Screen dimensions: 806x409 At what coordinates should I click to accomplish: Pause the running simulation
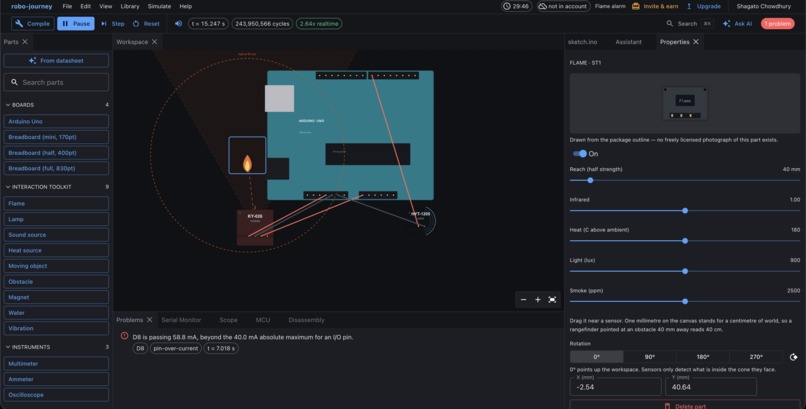pyautogui.click(x=76, y=24)
